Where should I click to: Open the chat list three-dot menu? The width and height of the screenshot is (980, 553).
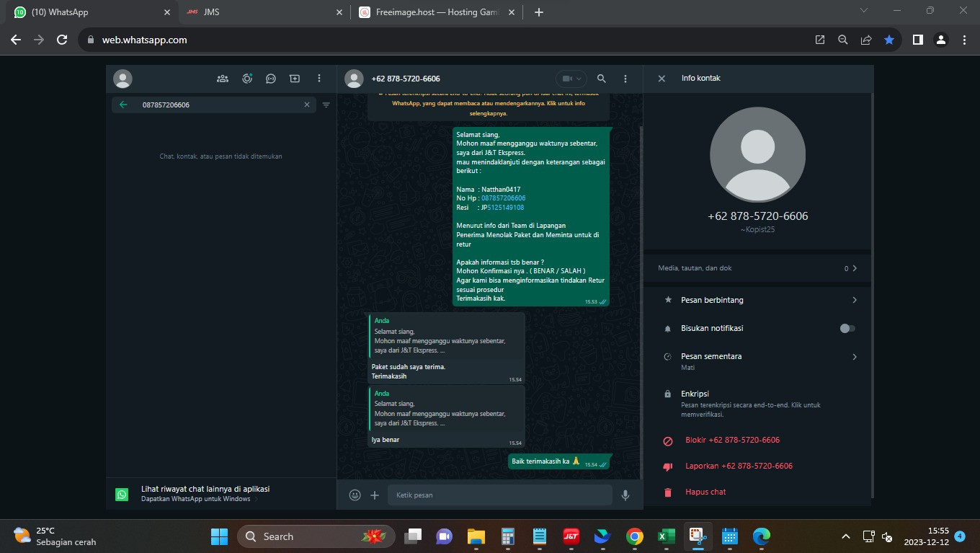pyautogui.click(x=319, y=79)
